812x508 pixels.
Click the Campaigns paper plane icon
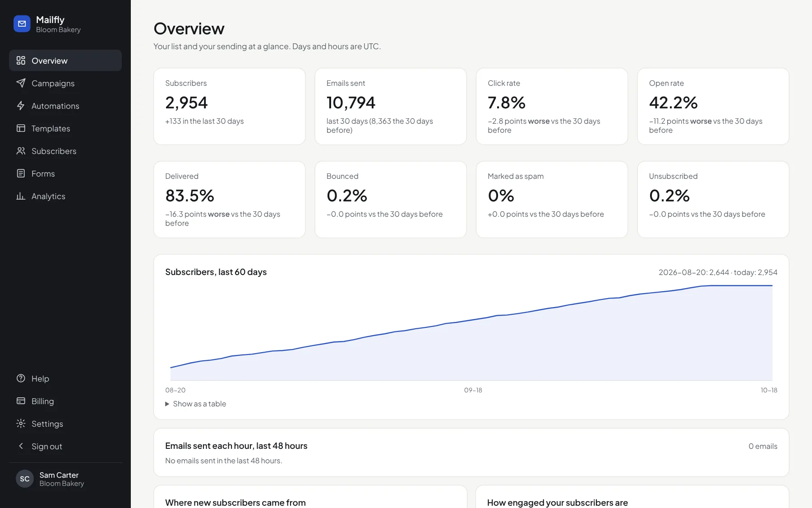[21, 83]
